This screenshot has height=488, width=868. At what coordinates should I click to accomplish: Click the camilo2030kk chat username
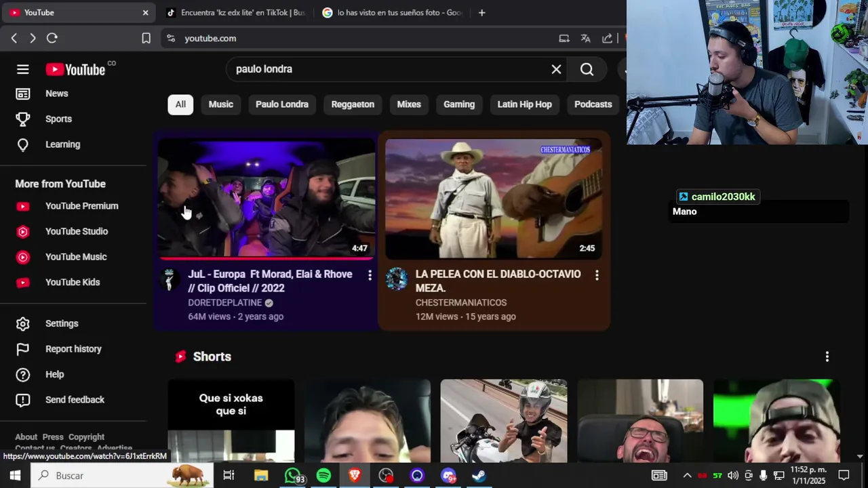pos(723,197)
